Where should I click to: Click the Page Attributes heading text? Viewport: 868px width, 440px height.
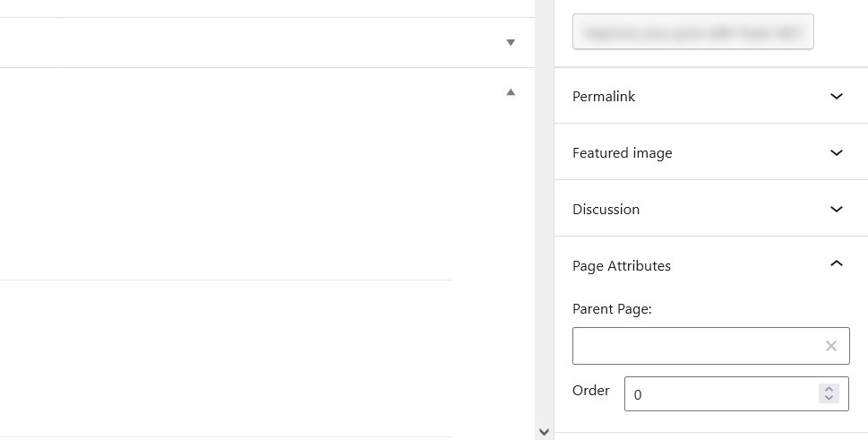coord(621,266)
